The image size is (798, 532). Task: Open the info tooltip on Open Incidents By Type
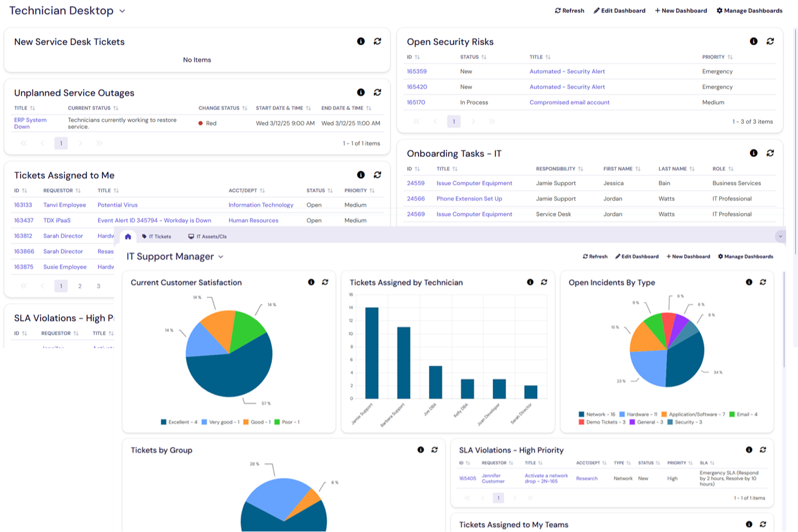coord(749,282)
